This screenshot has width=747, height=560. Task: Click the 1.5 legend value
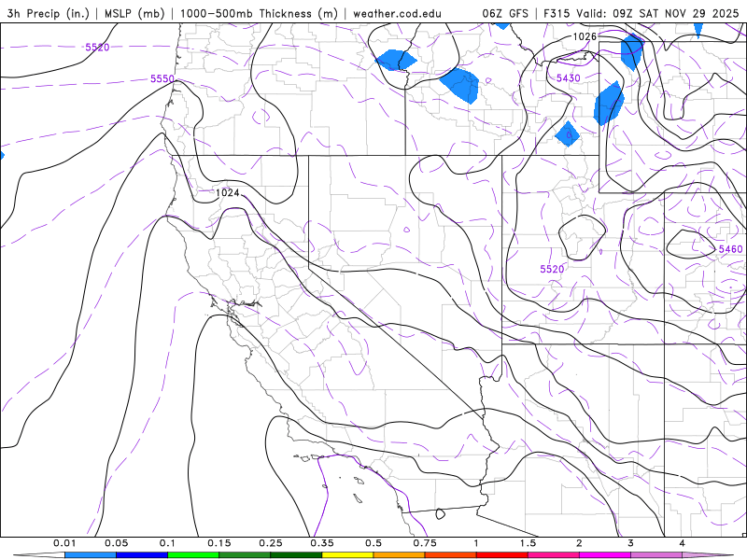pyautogui.click(x=528, y=543)
